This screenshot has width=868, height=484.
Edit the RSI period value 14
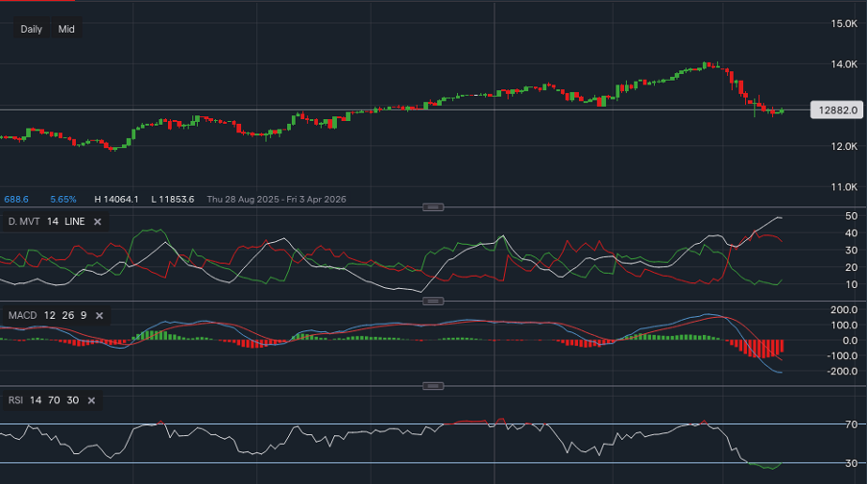[x=36, y=399]
